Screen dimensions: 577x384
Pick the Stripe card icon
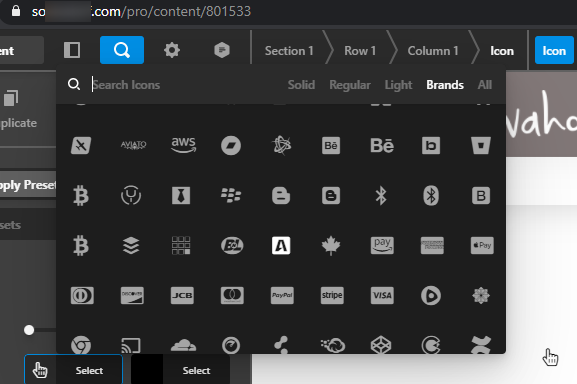332,295
